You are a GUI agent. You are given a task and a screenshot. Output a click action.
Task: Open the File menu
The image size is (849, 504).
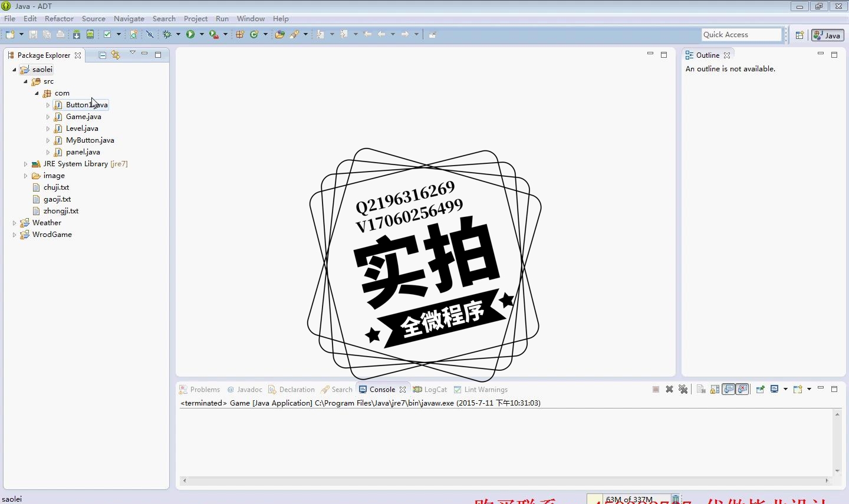10,19
